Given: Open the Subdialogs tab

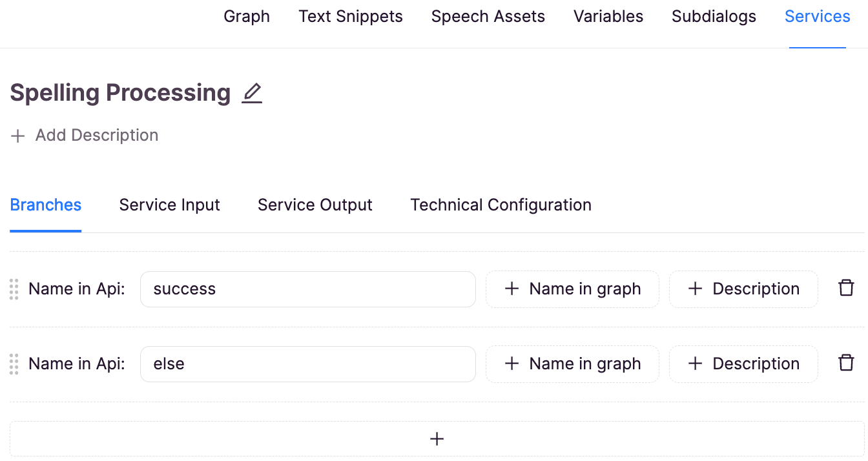Looking at the screenshot, I should tap(714, 17).
